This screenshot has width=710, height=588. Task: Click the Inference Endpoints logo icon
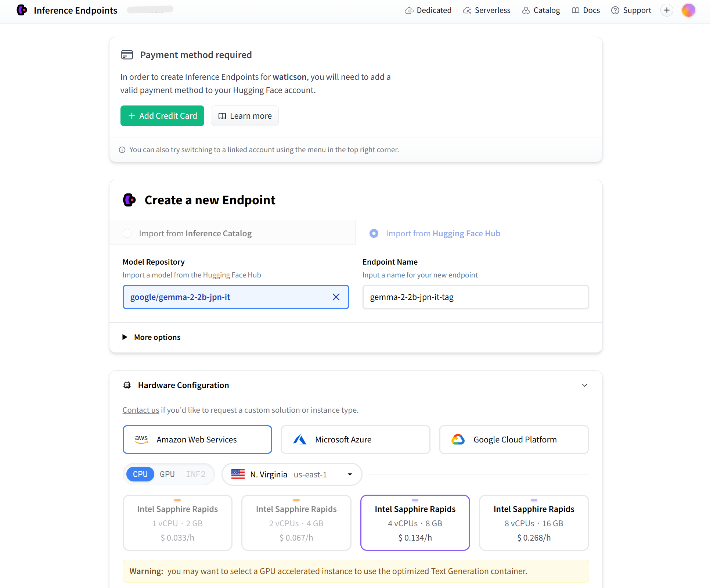(x=22, y=10)
